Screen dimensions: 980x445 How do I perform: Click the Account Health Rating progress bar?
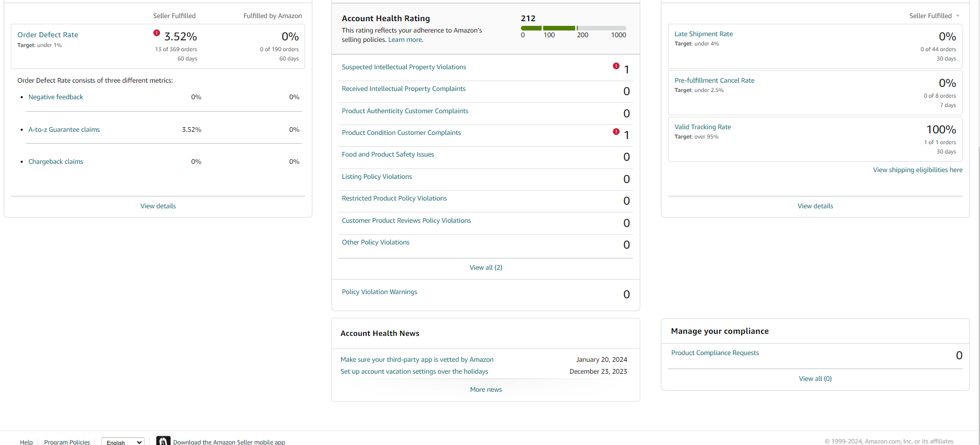(574, 28)
